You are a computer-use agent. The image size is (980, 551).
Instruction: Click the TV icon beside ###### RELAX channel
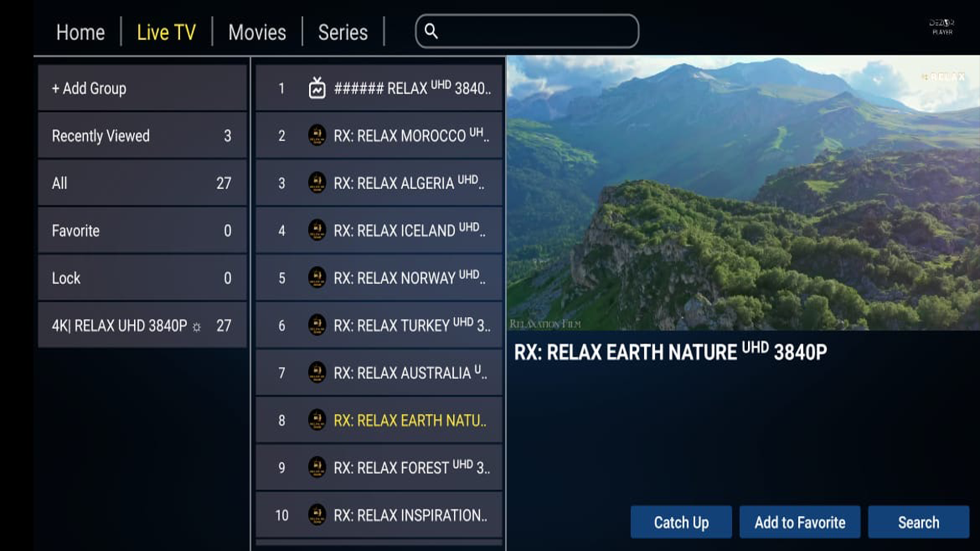tap(317, 88)
